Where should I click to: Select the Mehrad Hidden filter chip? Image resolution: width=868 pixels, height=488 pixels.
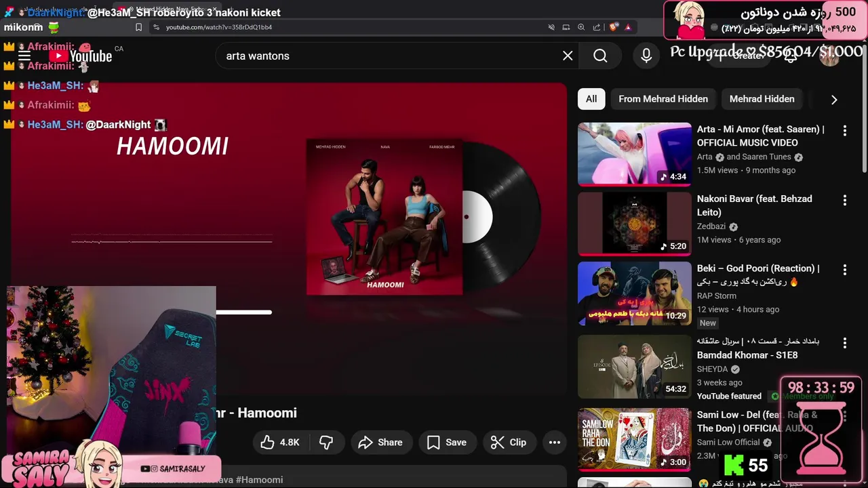[762, 99]
